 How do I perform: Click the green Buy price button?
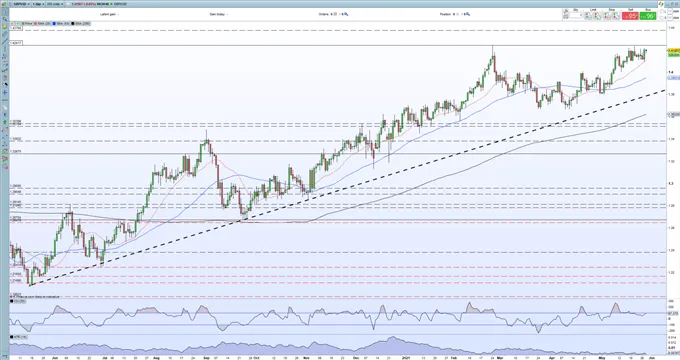[x=648, y=16]
